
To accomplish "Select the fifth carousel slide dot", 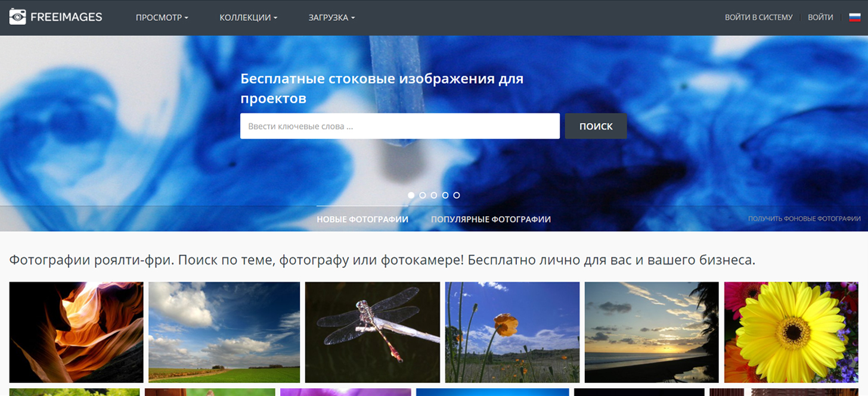I will [457, 195].
